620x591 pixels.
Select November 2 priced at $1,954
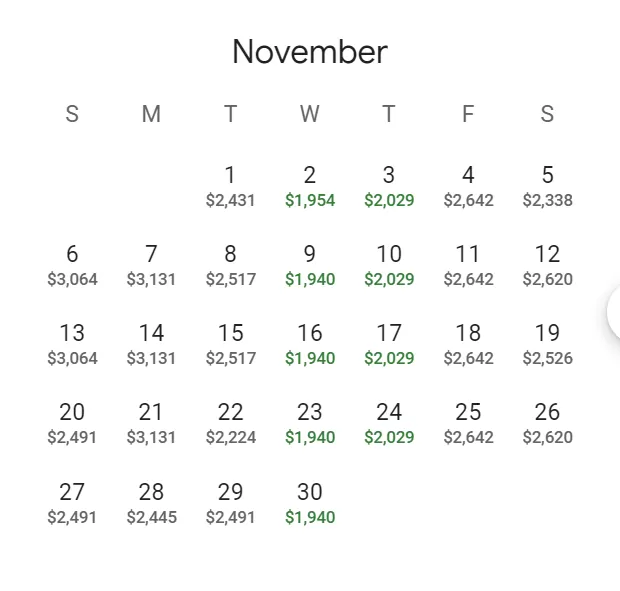tap(310, 186)
